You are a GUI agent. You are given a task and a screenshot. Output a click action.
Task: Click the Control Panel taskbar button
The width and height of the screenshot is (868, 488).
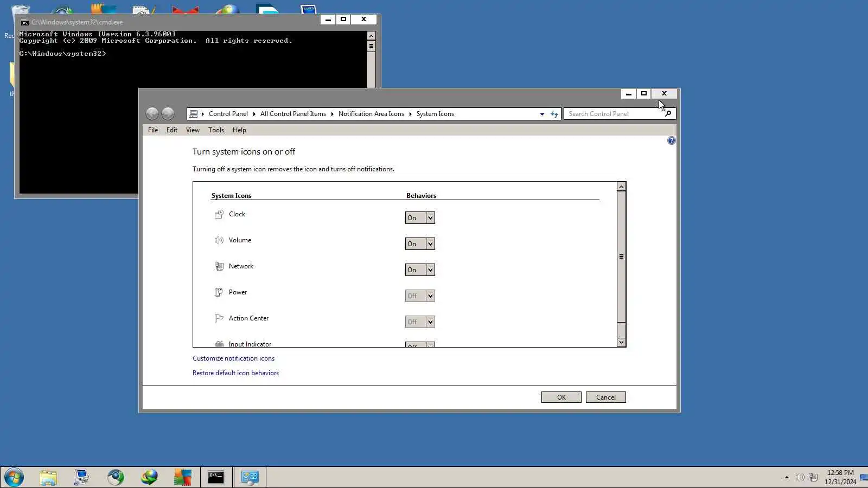(x=250, y=477)
